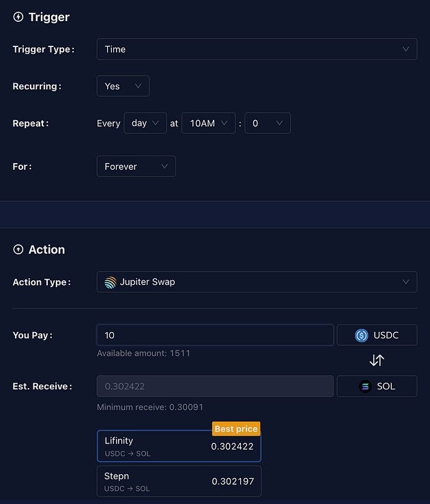Click the Best price badge
430x504 pixels.
pyautogui.click(x=236, y=429)
